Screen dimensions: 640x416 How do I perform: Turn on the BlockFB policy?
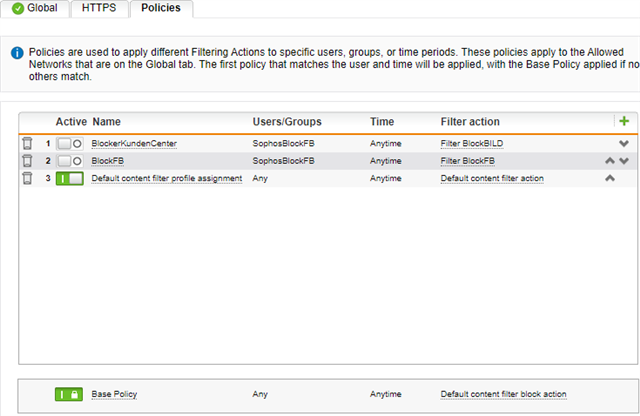click(69, 161)
